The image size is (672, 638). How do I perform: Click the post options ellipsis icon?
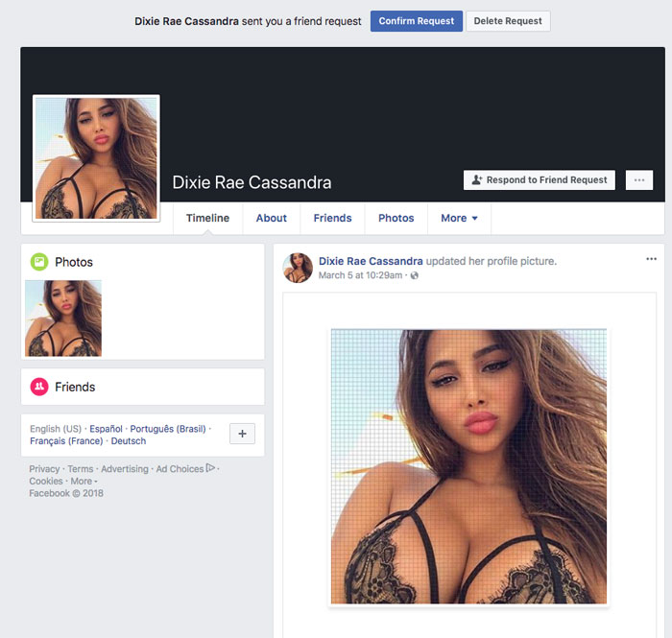651,259
